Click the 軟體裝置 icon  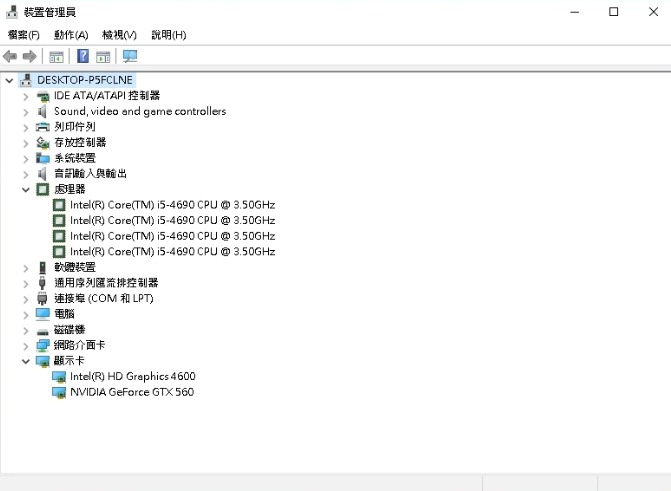(42, 268)
